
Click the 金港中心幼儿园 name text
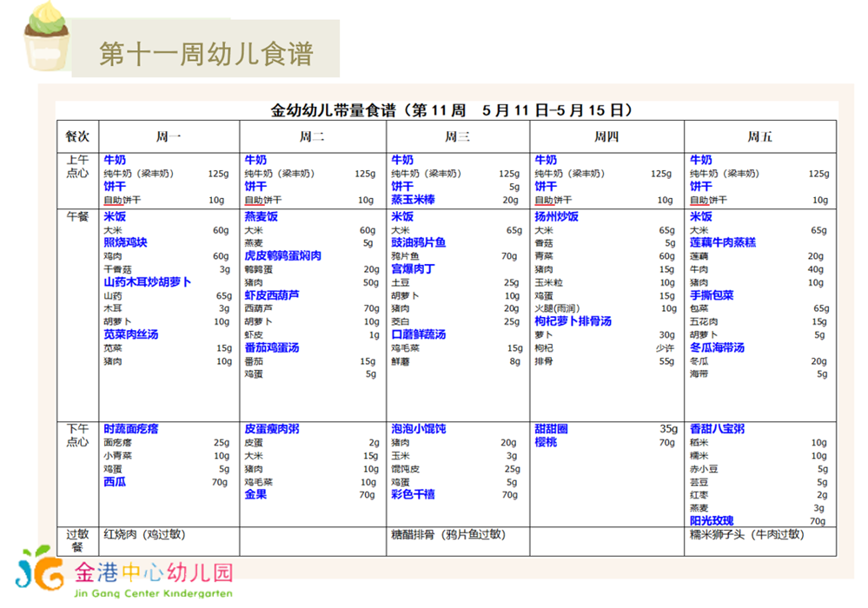(x=154, y=572)
